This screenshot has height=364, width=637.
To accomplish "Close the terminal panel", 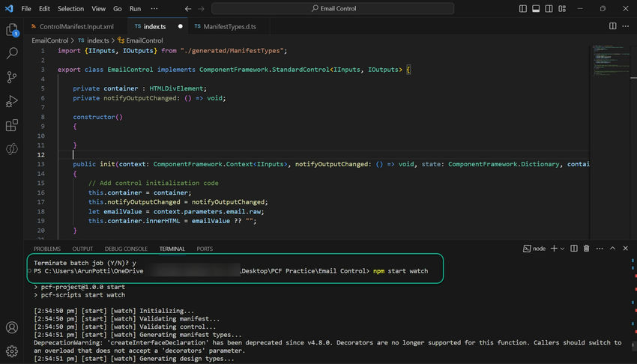I will (626, 249).
